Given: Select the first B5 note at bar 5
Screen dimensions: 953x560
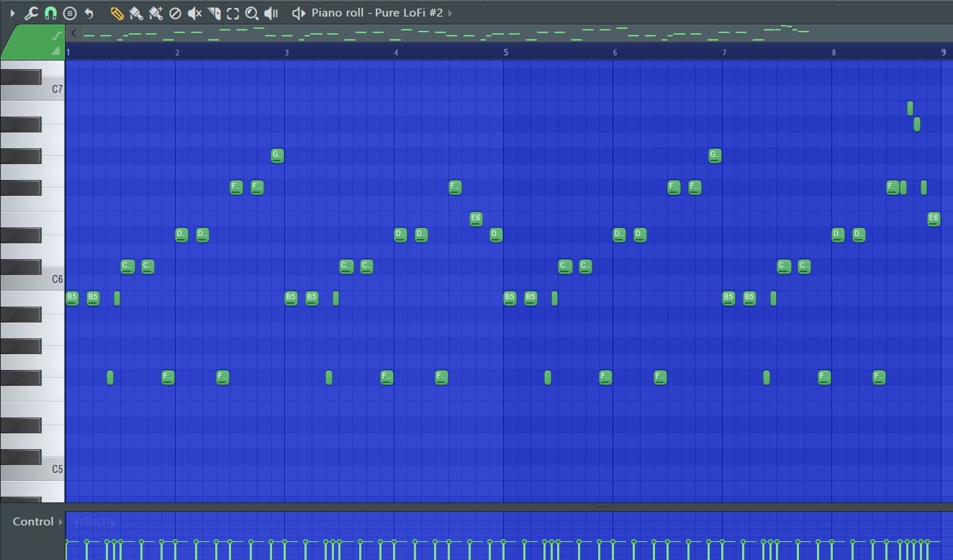Looking at the screenshot, I should tap(510, 297).
